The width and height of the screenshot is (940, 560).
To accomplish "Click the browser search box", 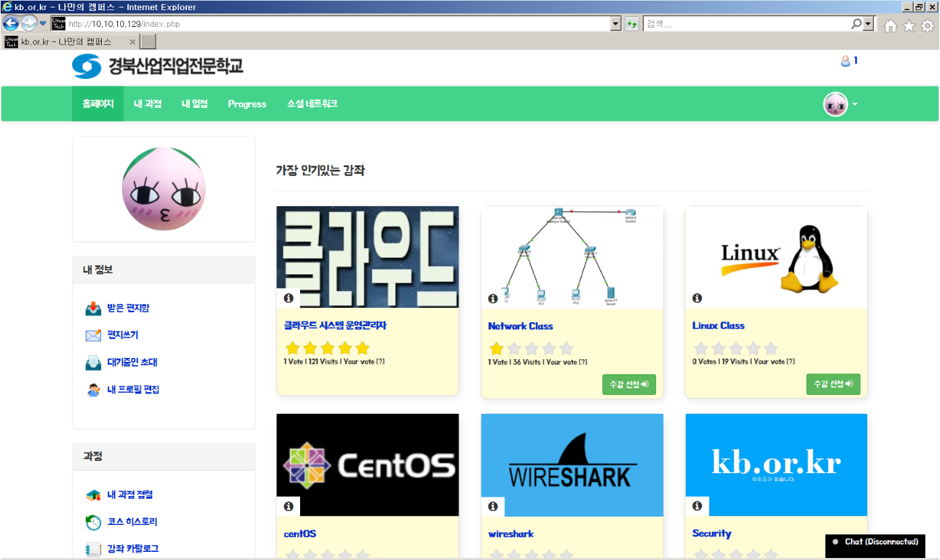I will [x=746, y=24].
